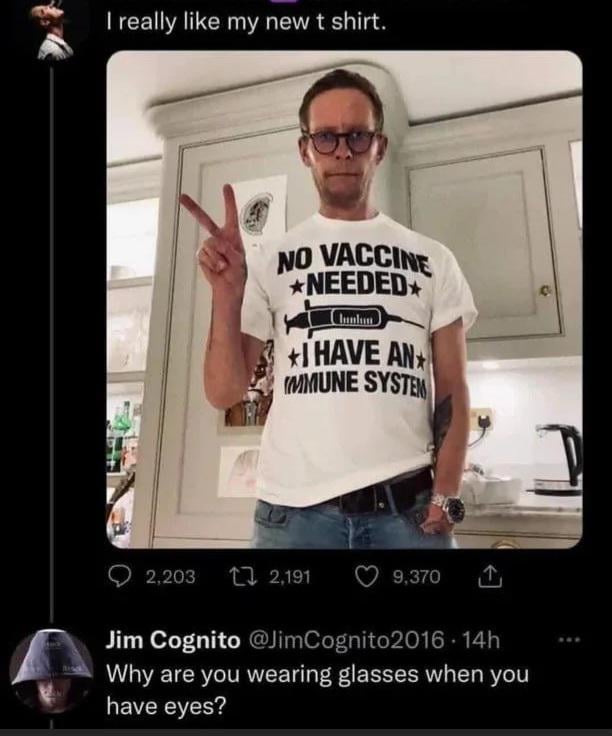
Task: Expand the attached t-shirt photo
Action: (344, 299)
